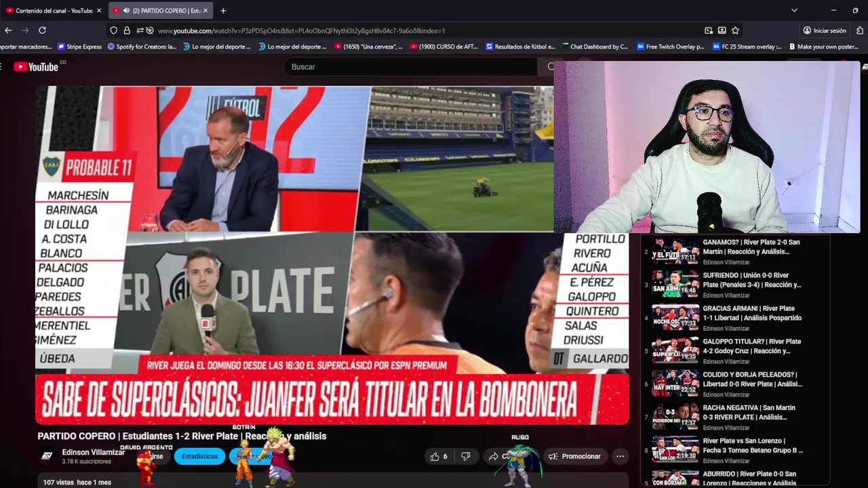Open the three-dot more actions menu
Viewport: 868px width, 488px height.
coord(620,456)
